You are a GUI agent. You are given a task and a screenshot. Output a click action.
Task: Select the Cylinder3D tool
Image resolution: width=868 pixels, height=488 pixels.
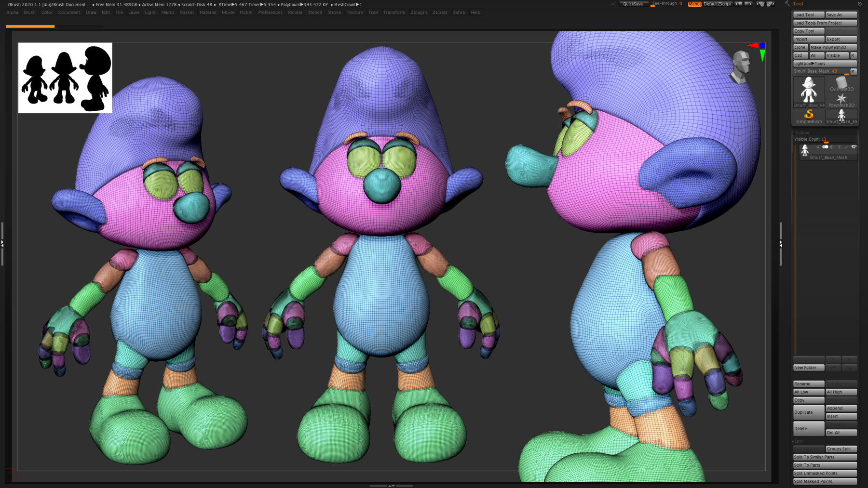[841, 84]
